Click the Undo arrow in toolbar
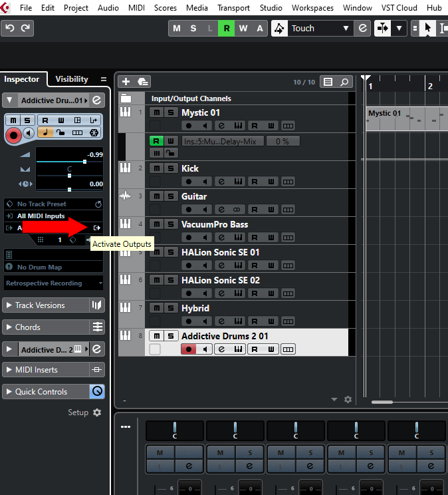The width and height of the screenshot is (448, 495). [11, 28]
